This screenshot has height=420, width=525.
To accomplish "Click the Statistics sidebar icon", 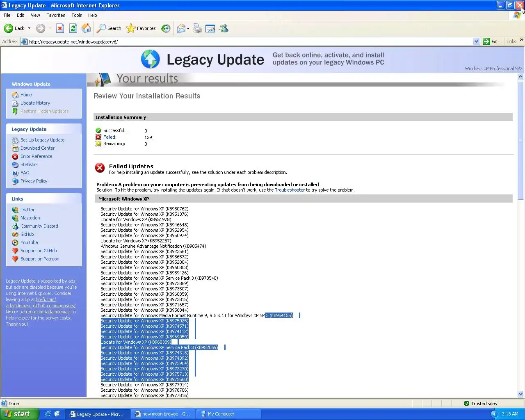I will click(x=15, y=164).
